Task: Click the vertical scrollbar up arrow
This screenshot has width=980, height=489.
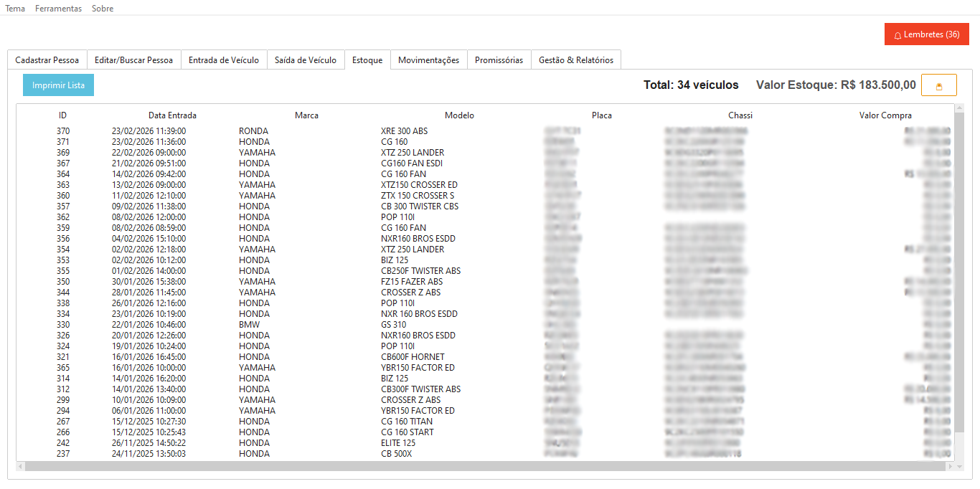Action: (959, 108)
